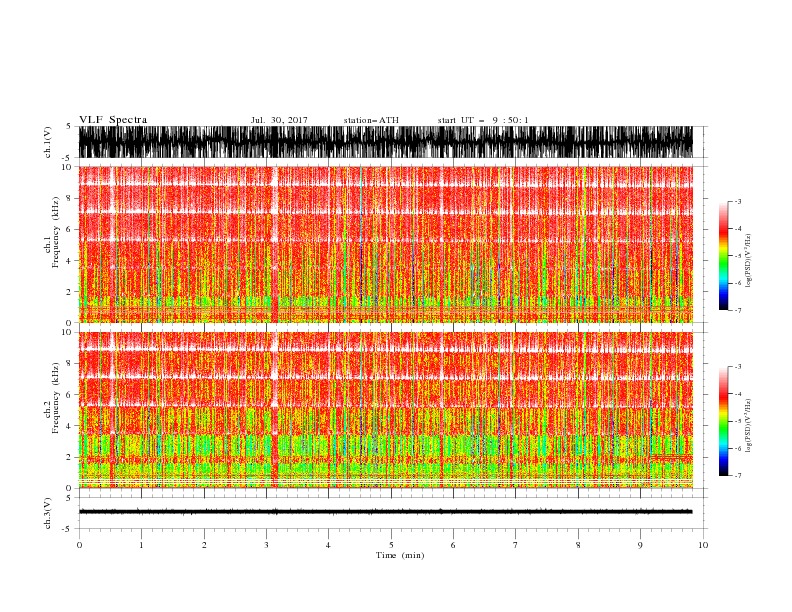The image size is (792, 612).
Task: Click inside the ch.2 spectrogram plot
Action: point(386,410)
